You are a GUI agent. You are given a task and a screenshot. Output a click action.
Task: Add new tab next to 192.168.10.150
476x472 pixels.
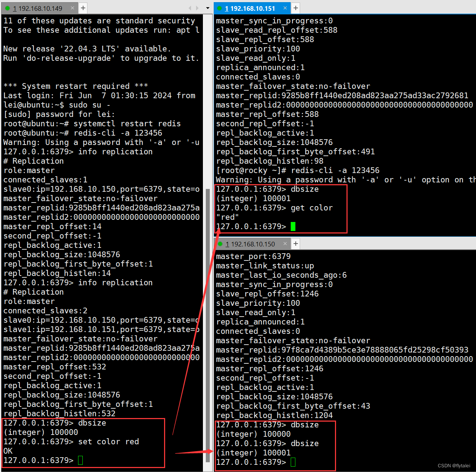point(295,244)
